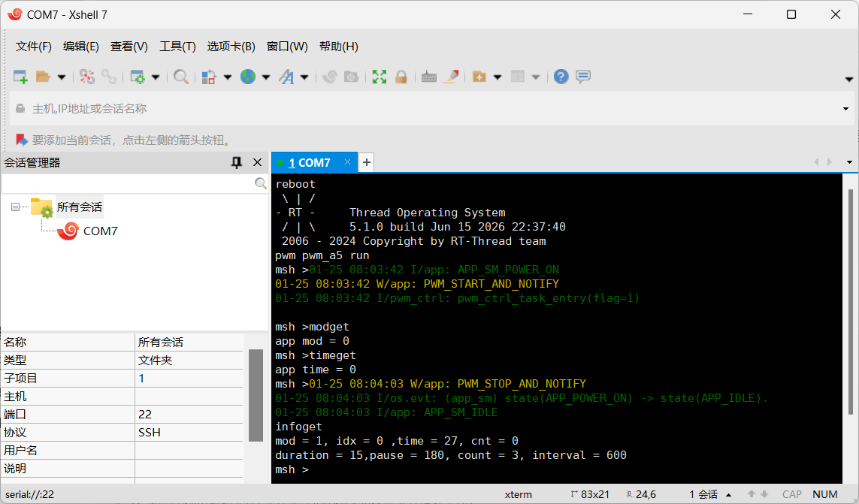The width and height of the screenshot is (859, 504).
Task: Open the color scheme icon
Action: 209,77
